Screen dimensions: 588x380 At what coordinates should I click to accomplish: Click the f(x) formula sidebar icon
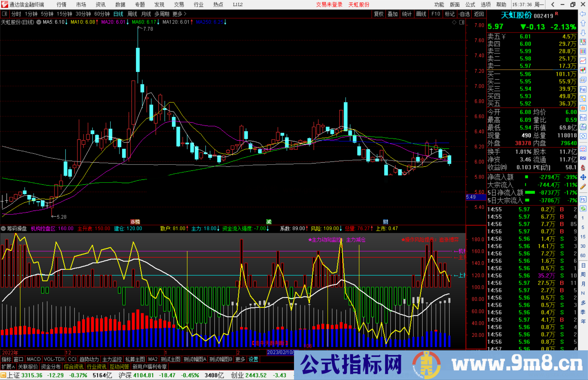[x=583, y=127]
